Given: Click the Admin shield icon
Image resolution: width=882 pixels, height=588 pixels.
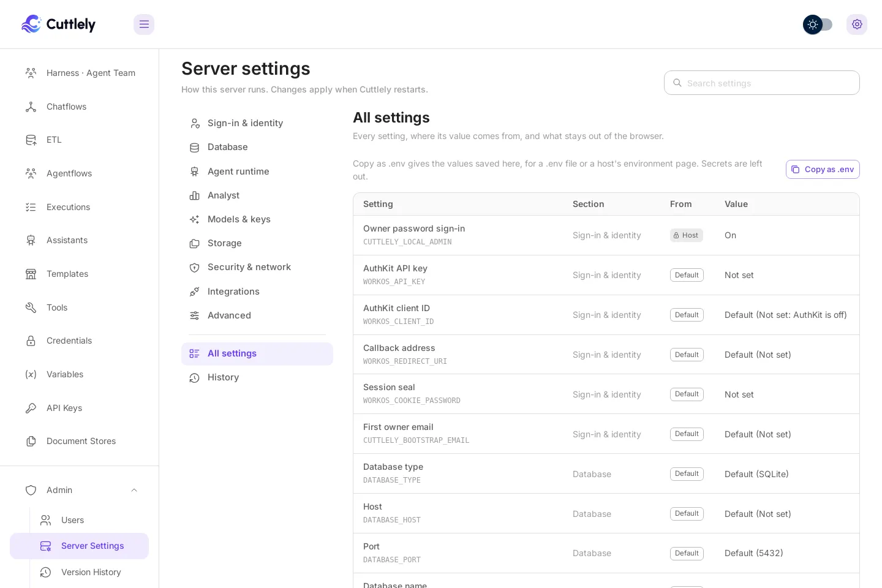Looking at the screenshot, I should coord(31,490).
